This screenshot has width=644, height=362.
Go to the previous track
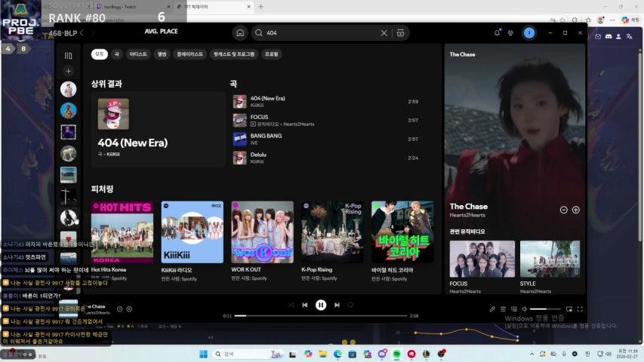coord(305,305)
